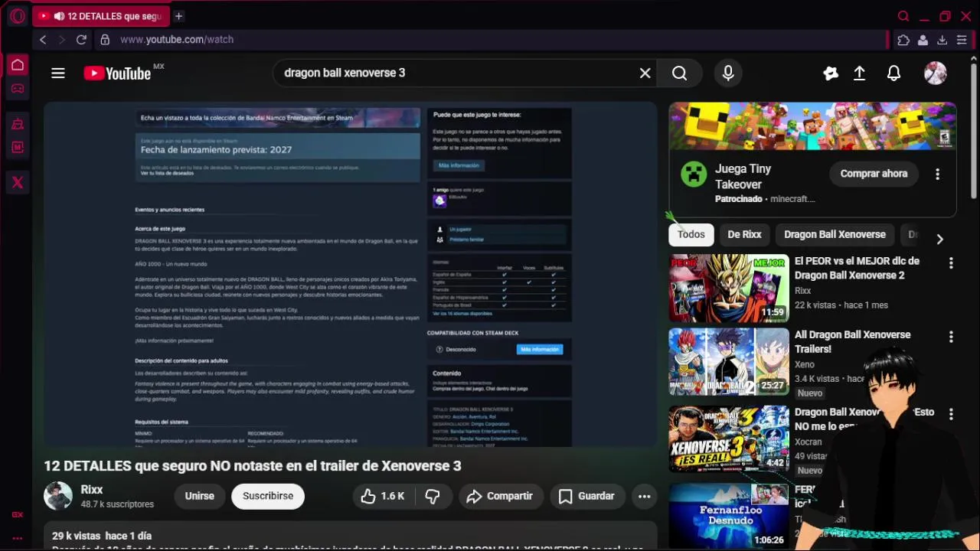The width and height of the screenshot is (980, 551).
Task: Mute the tab's audio speaker icon
Action: 59,16
